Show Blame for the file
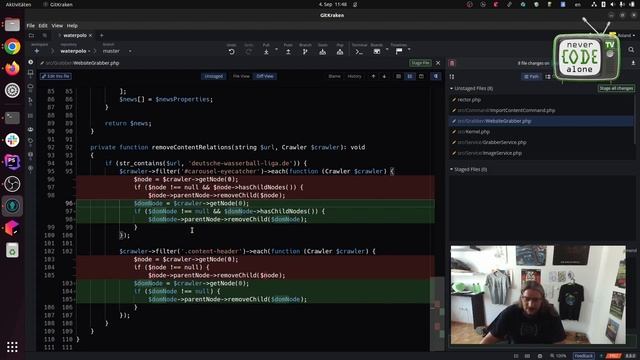The height and width of the screenshot is (360, 640). pyautogui.click(x=334, y=76)
